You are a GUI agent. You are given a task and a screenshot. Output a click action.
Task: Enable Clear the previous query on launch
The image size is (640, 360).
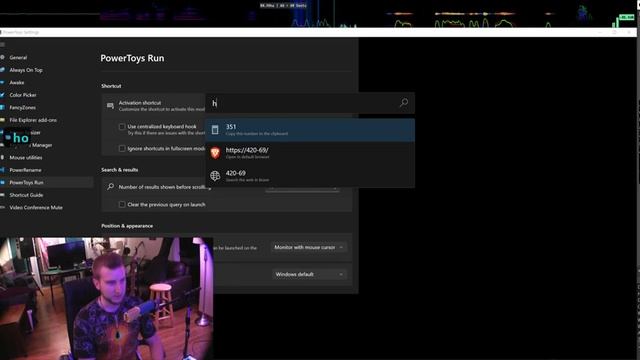pyautogui.click(x=122, y=204)
